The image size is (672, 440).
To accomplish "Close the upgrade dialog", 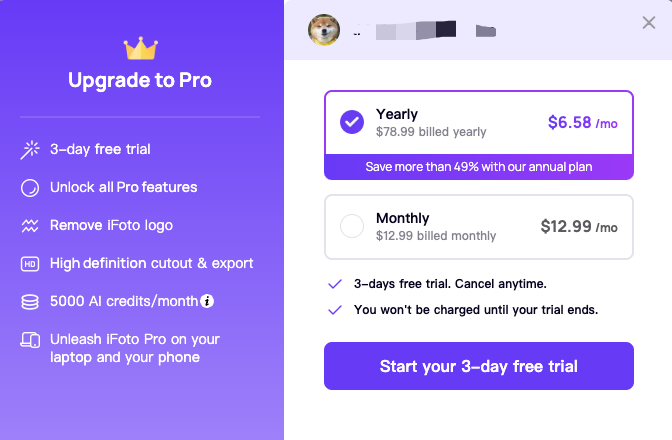I will pyautogui.click(x=649, y=23).
